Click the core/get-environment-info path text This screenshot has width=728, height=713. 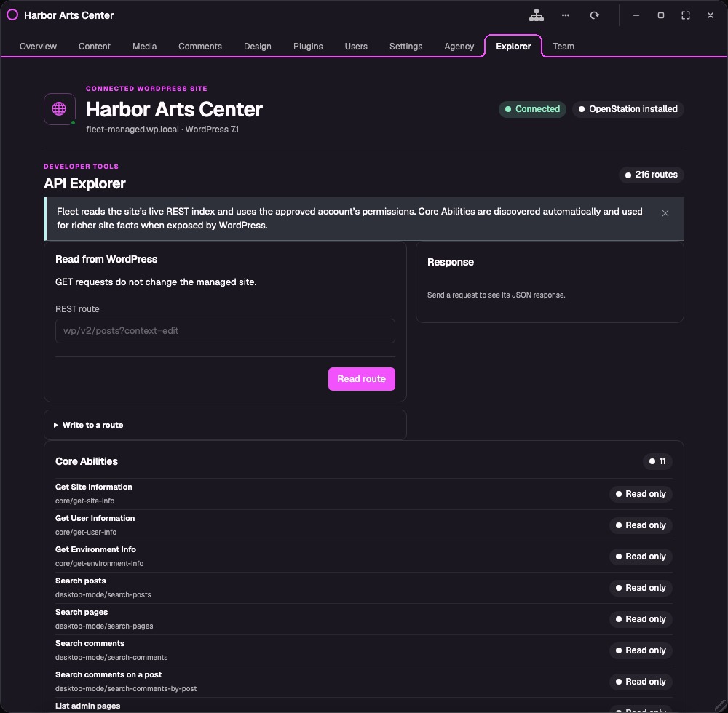click(x=99, y=564)
